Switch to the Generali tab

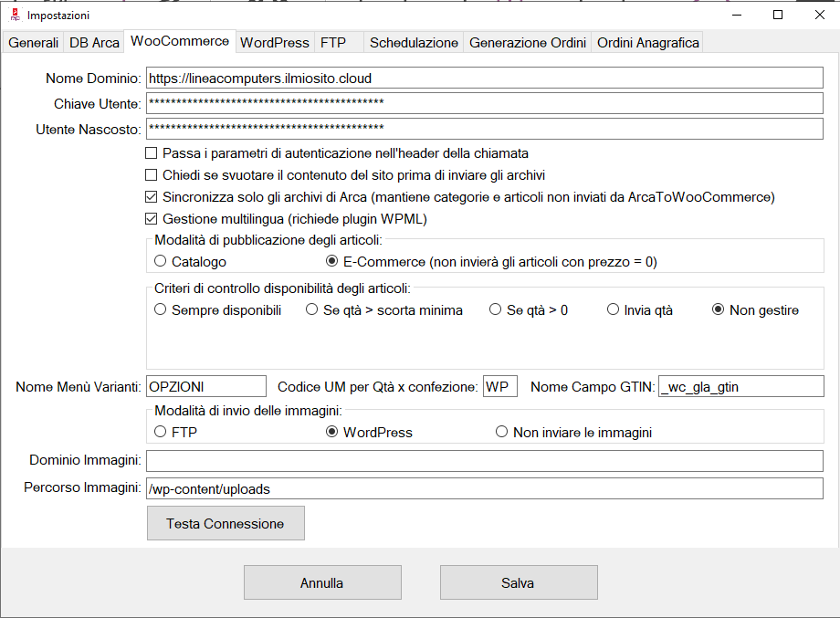(x=34, y=42)
